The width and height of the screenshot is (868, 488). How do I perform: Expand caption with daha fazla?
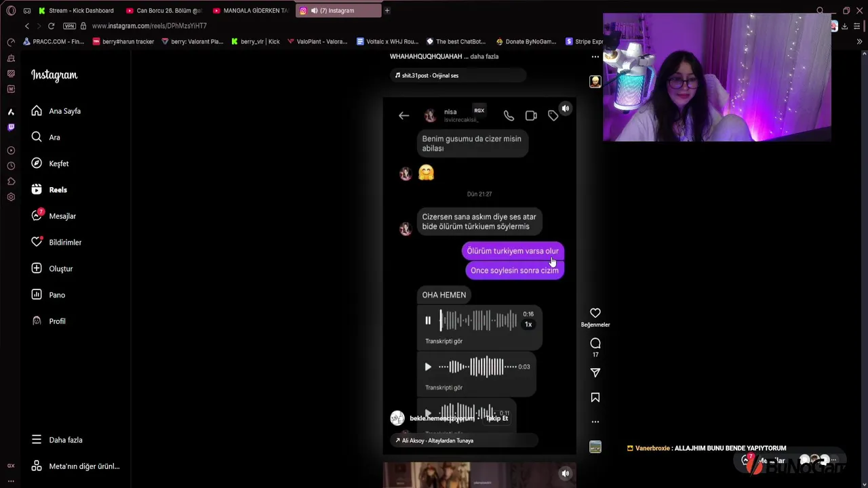click(484, 56)
